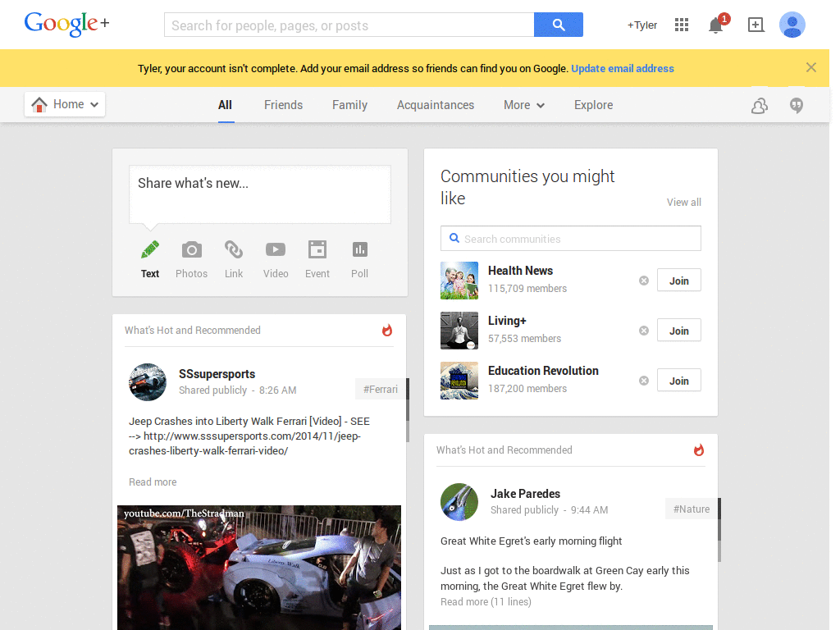Switch to the Friends stream tab
This screenshot has height=630, width=840.
tap(283, 105)
